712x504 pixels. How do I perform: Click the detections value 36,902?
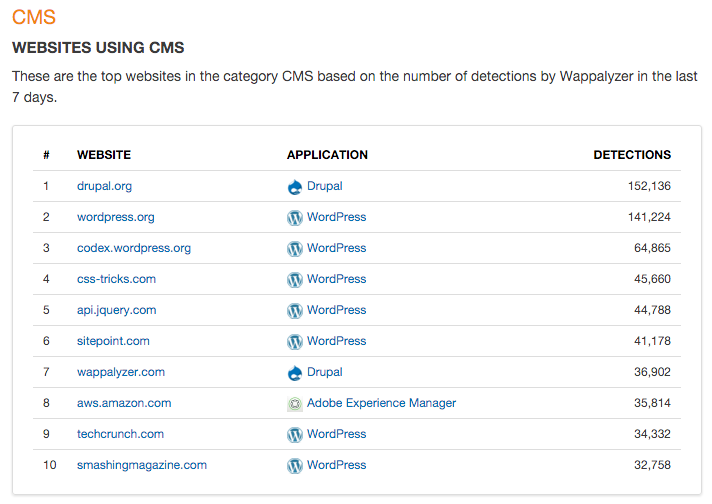(653, 372)
